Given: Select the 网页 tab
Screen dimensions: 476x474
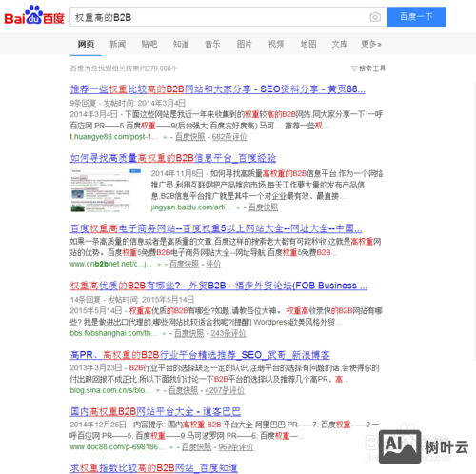Looking at the screenshot, I should pyautogui.click(x=86, y=44).
